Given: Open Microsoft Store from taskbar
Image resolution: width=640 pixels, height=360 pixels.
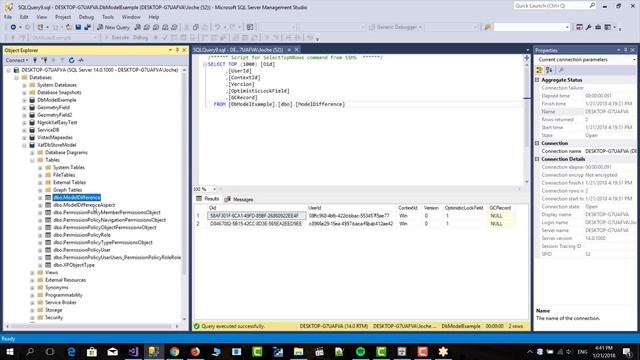Looking at the screenshot, I should 92,351.
